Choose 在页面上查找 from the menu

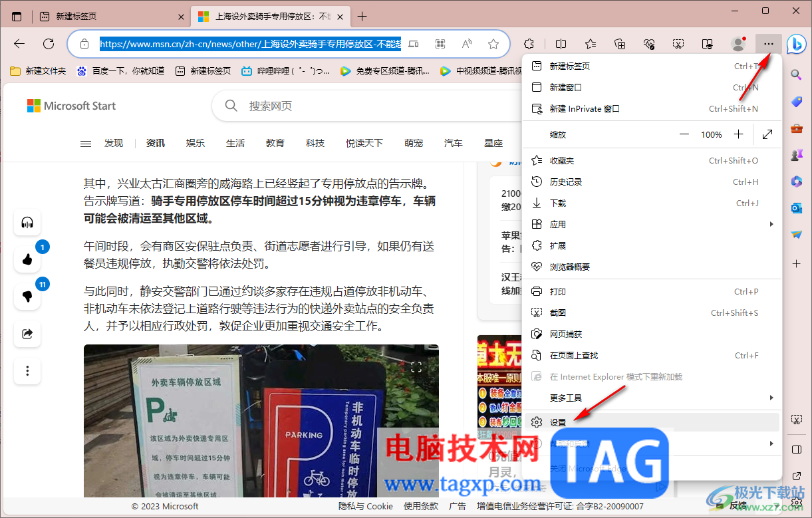click(x=652, y=355)
